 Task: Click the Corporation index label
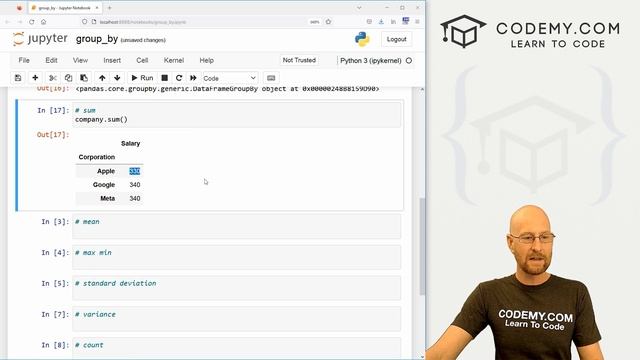coord(97,157)
